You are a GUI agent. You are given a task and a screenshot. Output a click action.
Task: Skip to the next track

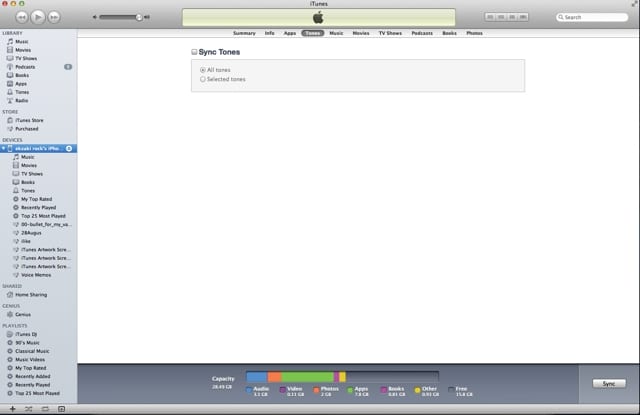(54, 17)
